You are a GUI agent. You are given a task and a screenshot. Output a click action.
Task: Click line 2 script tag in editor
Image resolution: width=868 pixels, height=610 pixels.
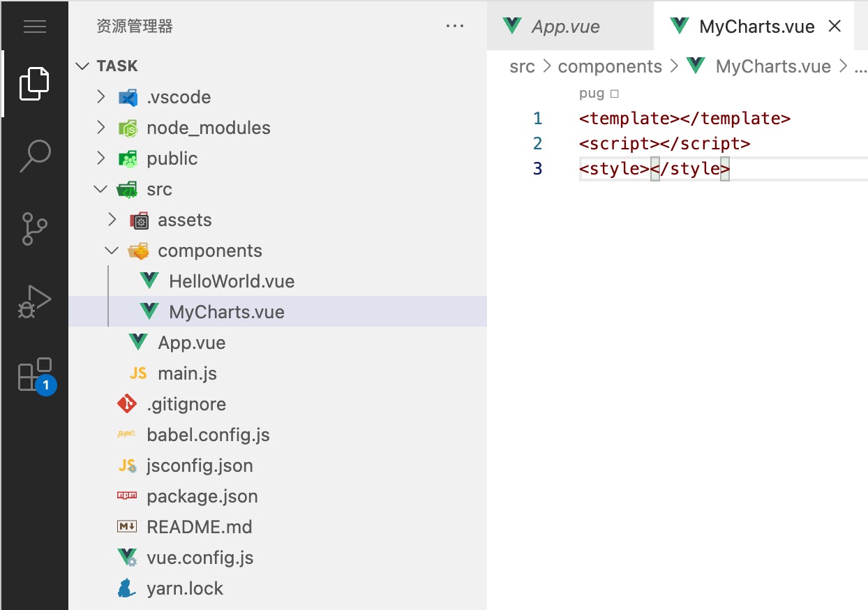click(664, 144)
